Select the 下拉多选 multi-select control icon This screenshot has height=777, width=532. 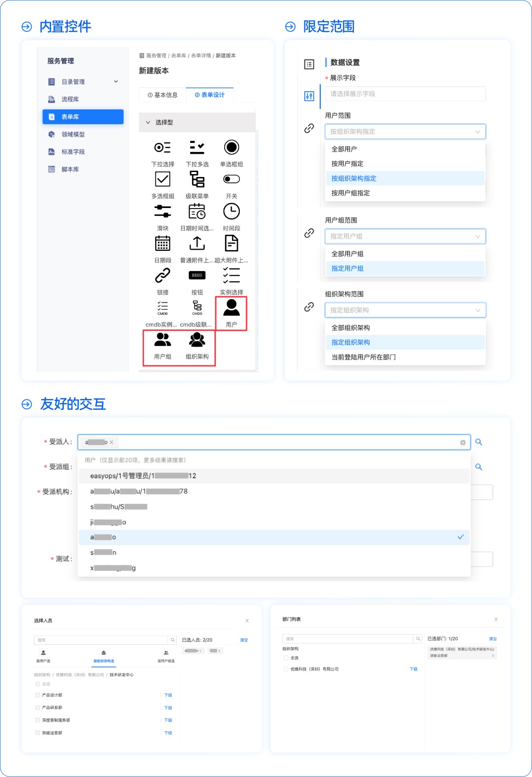[197, 147]
